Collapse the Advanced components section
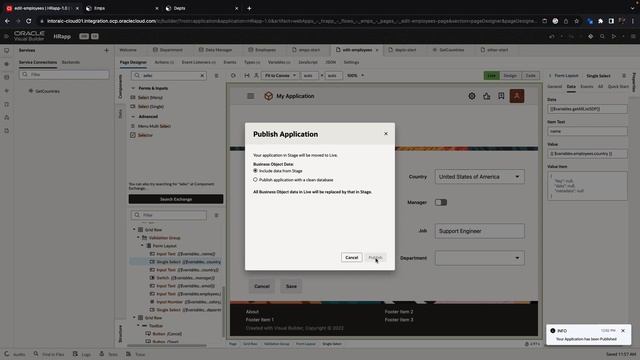The height and width of the screenshot is (360, 640). pos(133,116)
